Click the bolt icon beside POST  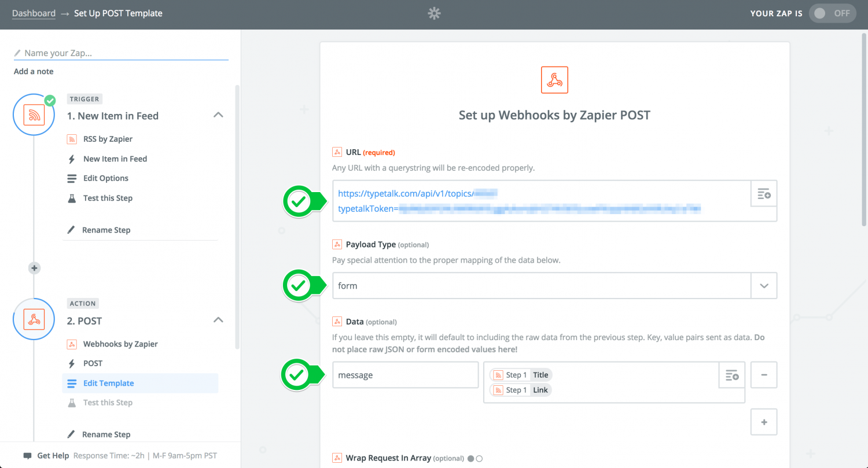pyautogui.click(x=72, y=363)
